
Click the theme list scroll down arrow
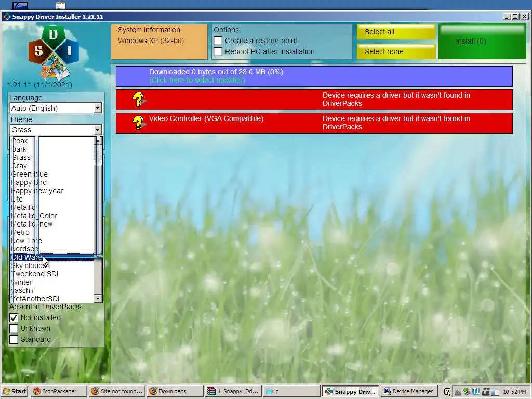point(98,299)
